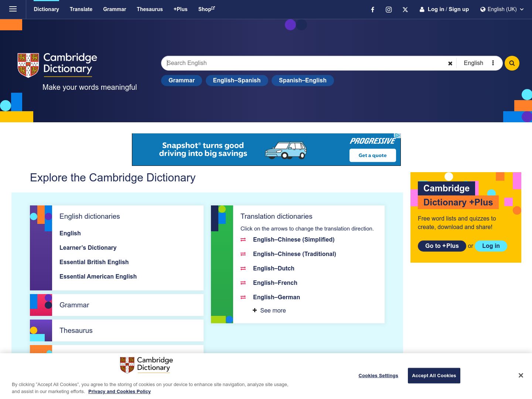
Task: Open the Grammar nav item
Action: point(115,9)
